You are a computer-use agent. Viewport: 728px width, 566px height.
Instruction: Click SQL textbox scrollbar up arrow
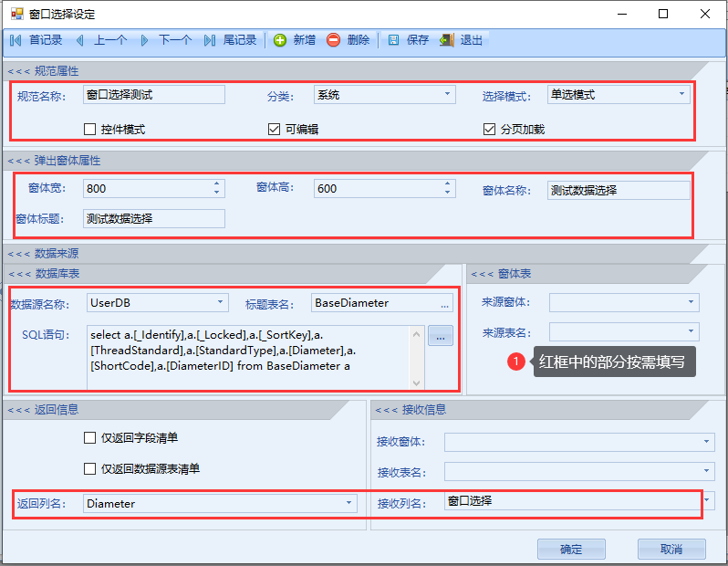click(417, 334)
